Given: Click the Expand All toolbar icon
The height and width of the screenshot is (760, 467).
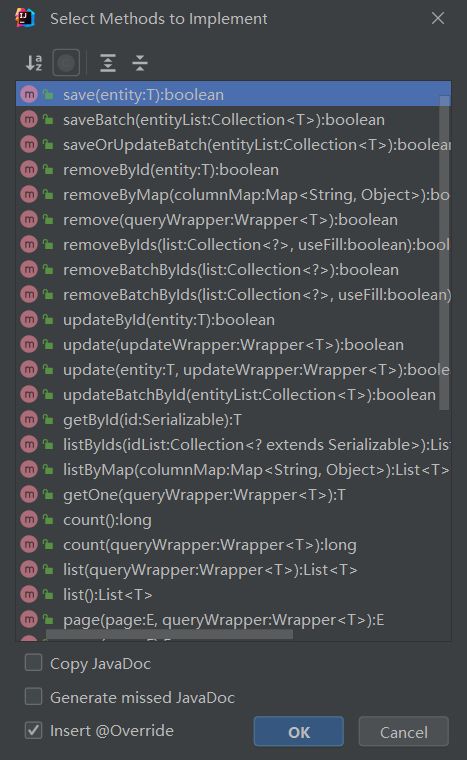Looking at the screenshot, I should coord(108,63).
